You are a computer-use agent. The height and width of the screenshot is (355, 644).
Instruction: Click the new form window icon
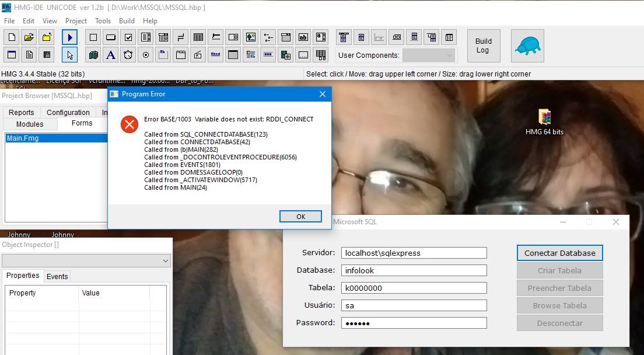[12, 55]
